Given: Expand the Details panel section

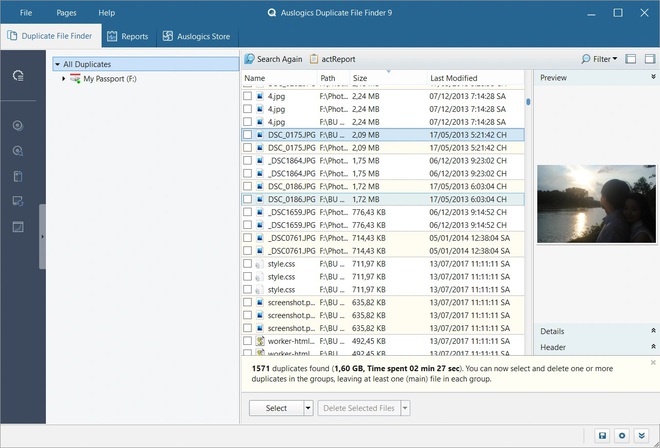Looking at the screenshot, I should tap(653, 331).
